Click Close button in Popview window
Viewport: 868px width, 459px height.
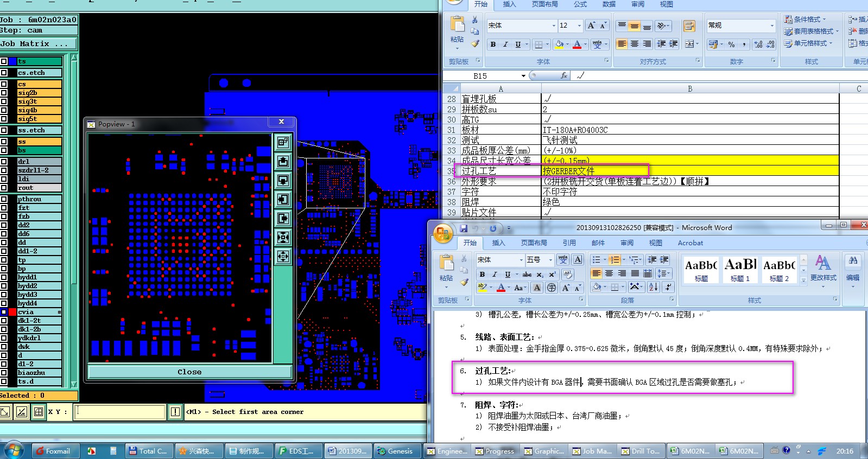click(x=189, y=372)
